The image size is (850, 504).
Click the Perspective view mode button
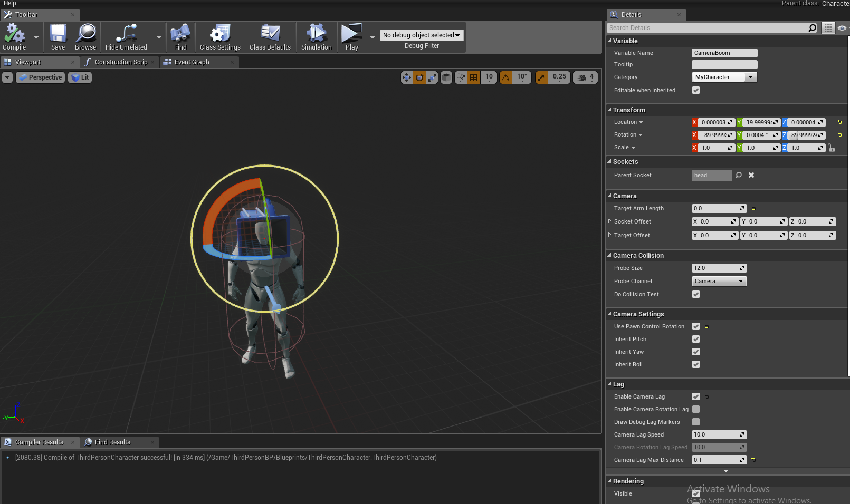tap(41, 77)
